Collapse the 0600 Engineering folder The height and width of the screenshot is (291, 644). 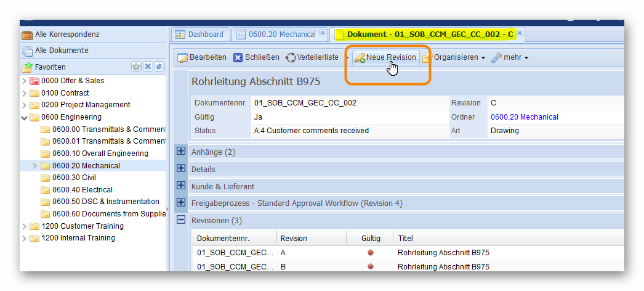(24, 117)
